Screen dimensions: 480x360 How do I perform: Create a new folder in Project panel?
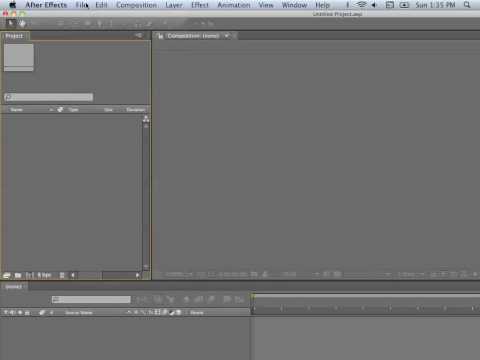pos(18,275)
